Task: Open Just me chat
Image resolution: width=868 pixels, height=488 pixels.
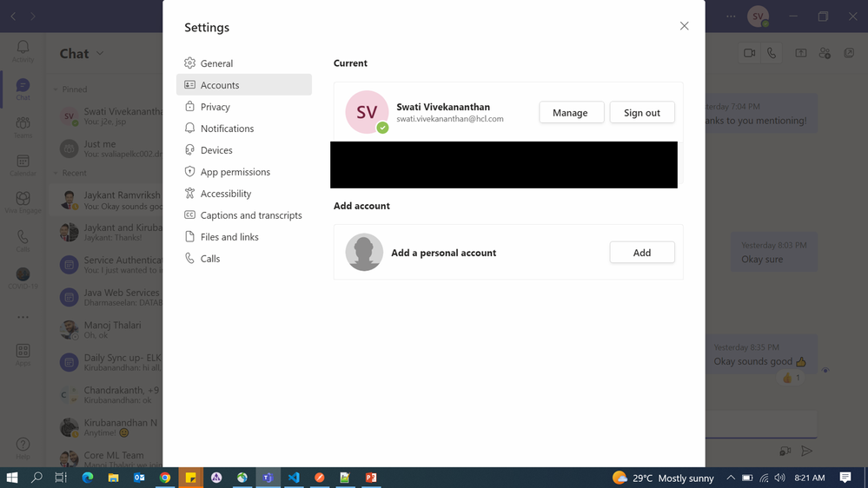Action: [108, 148]
